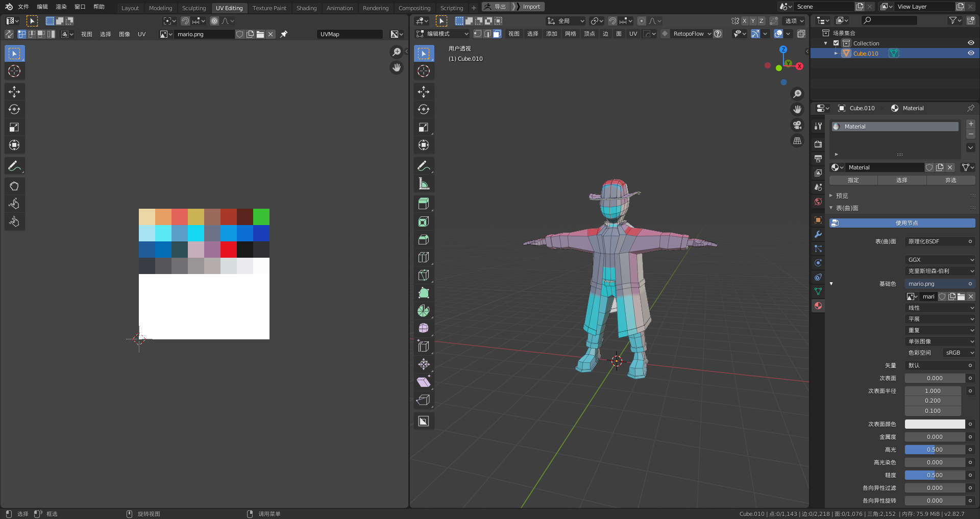The image size is (980, 519).
Task: Select the UV Relax sculpt tool
Action: point(14,204)
